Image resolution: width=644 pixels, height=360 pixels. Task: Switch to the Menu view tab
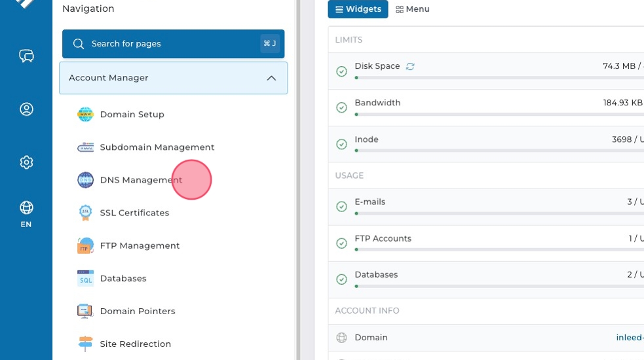[x=412, y=9]
